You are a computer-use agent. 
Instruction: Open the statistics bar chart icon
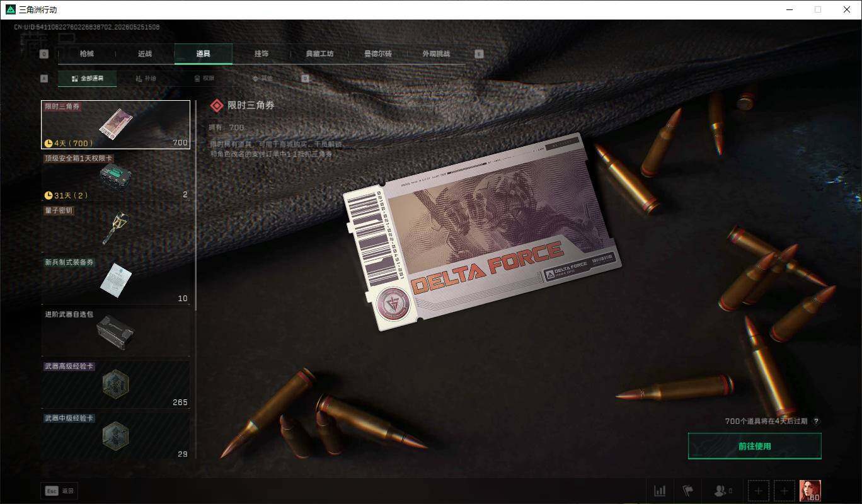[660, 491]
